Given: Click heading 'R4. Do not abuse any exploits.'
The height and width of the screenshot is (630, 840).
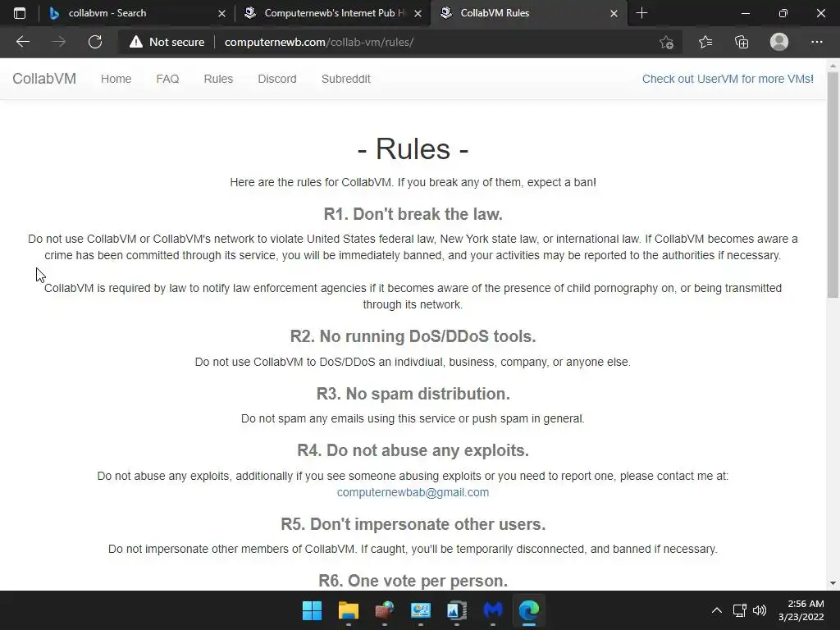Looking at the screenshot, I should point(413,450).
